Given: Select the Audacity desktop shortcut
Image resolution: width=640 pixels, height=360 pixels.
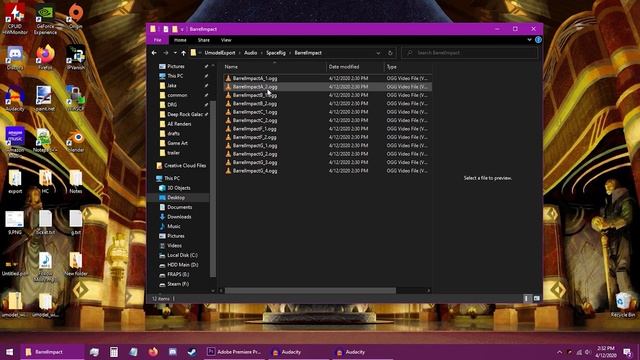Looking at the screenshot, I should tap(15, 99).
